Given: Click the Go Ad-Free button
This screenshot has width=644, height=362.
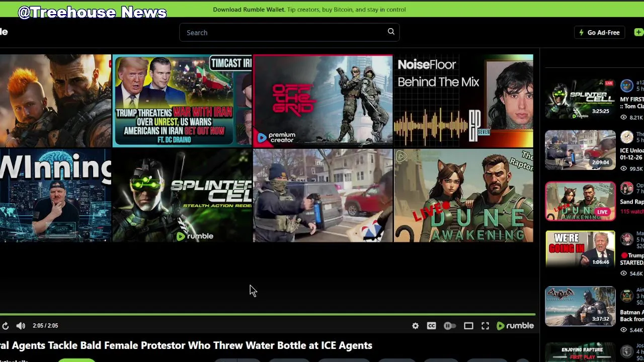Looking at the screenshot, I should 599,33.
